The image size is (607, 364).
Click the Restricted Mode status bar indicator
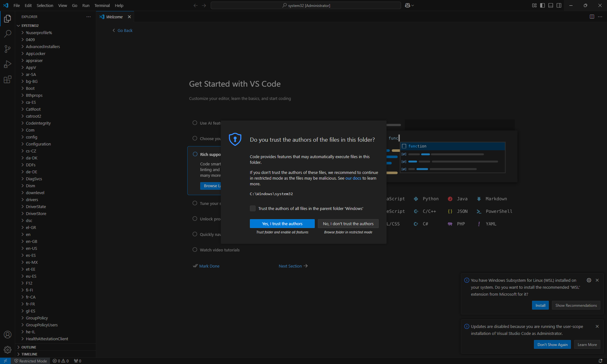(30, 361)
